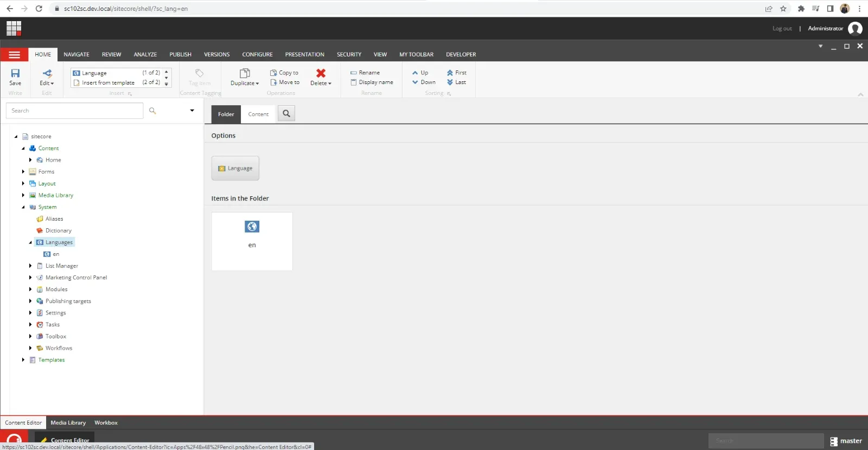Collapse the sitecore root node
Image resolution: width=868 pixels, height=450 pixels.
pyautogui.click(x=16, y=137)
